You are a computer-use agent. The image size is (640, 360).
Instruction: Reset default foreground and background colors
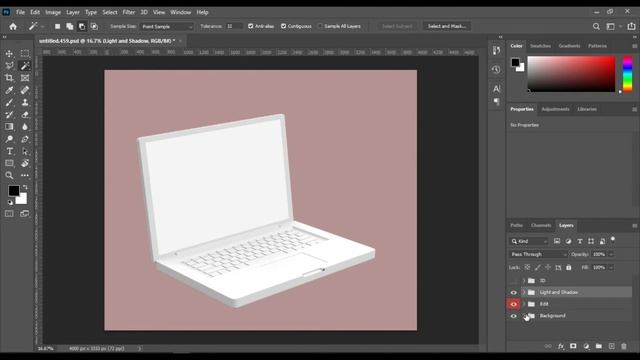pos(10,202)
